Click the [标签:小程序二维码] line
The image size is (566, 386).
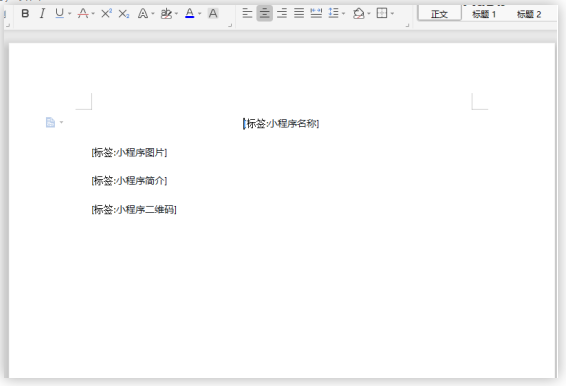(134, 209)
